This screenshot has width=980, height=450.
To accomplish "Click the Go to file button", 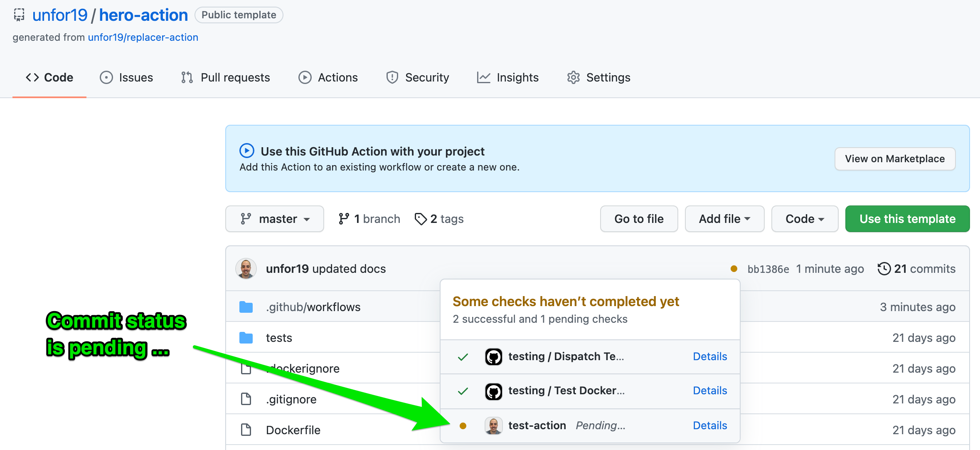I will (x=639, y=219).
